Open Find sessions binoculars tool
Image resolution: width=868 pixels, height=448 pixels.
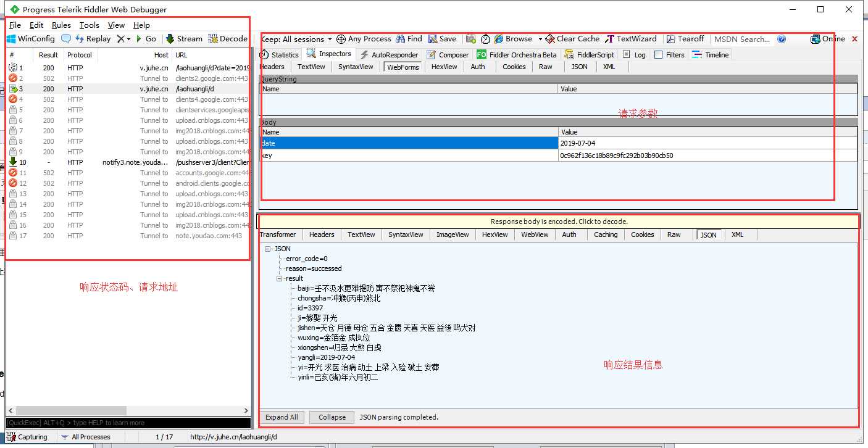point(409,38)
